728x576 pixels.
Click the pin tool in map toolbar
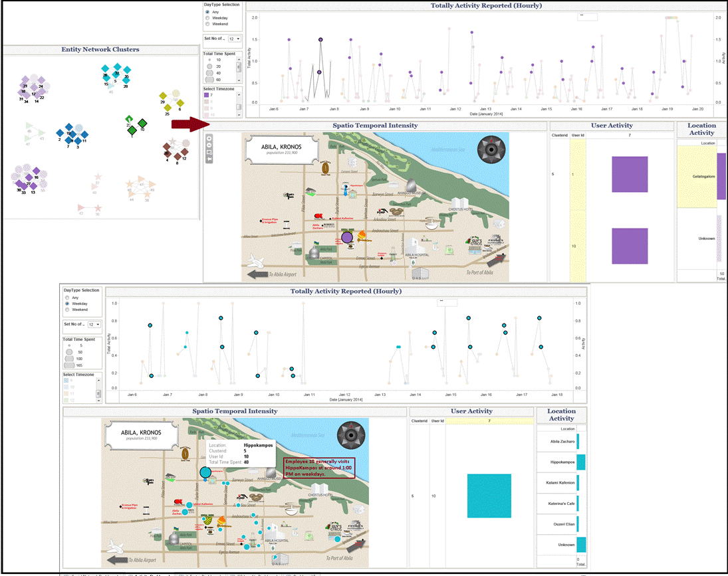point(209,159)
